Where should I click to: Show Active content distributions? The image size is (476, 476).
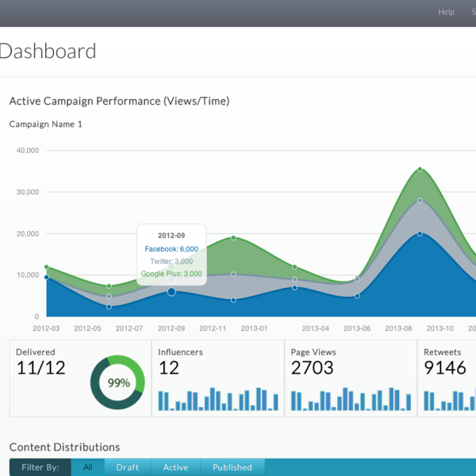tap(175, 467)
